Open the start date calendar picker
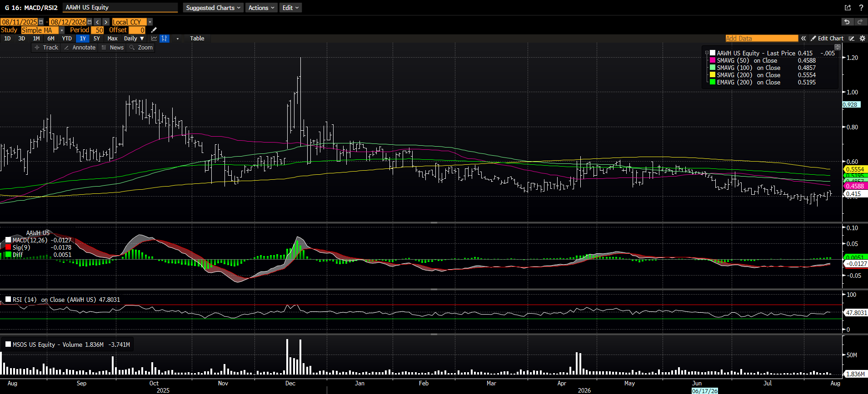Image resolution: width=868 pixels, height=394 pixels. 41,22
